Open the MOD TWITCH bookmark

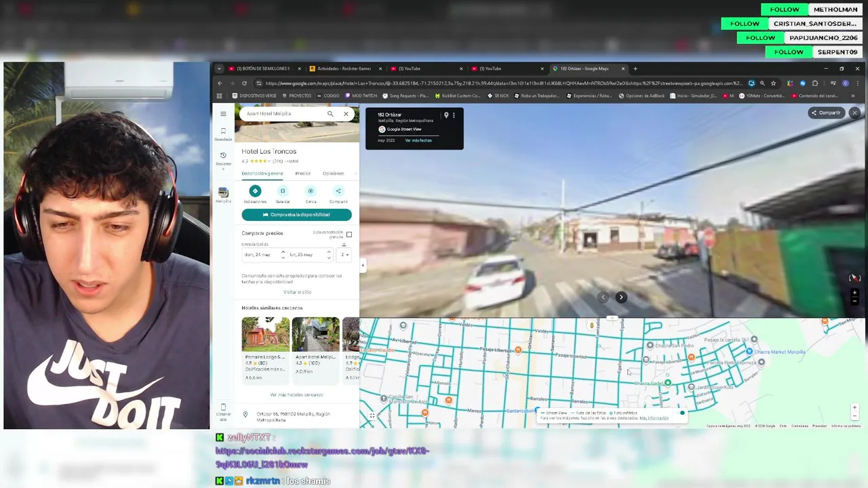click(361, 96)
